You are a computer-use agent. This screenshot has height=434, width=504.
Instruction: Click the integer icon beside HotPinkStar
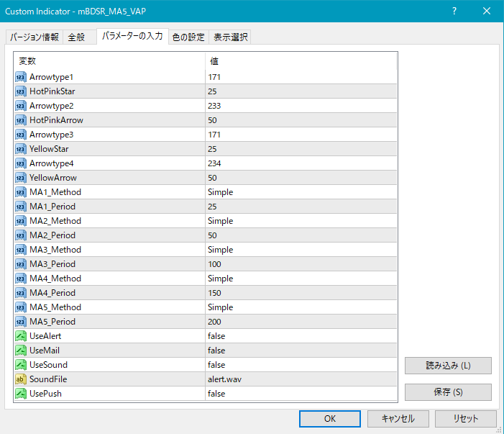[x=21, y=91]
